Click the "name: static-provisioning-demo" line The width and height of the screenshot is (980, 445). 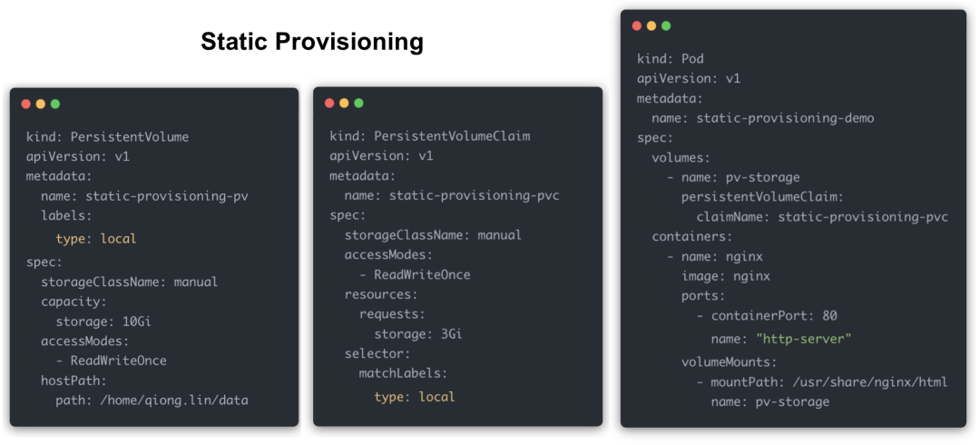(x=762, y=118)
